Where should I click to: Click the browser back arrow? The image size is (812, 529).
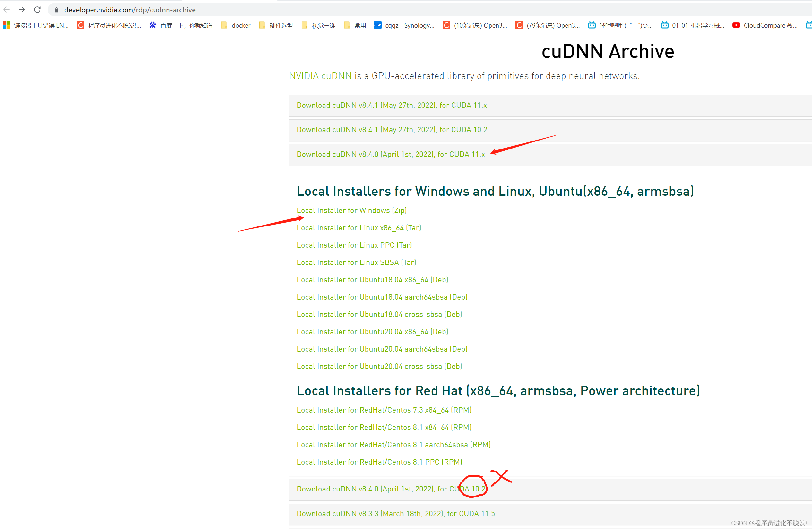(x=6, y=10)
